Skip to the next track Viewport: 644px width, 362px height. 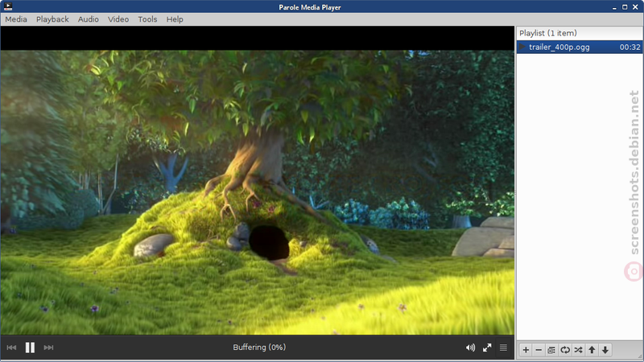[48, 348]
